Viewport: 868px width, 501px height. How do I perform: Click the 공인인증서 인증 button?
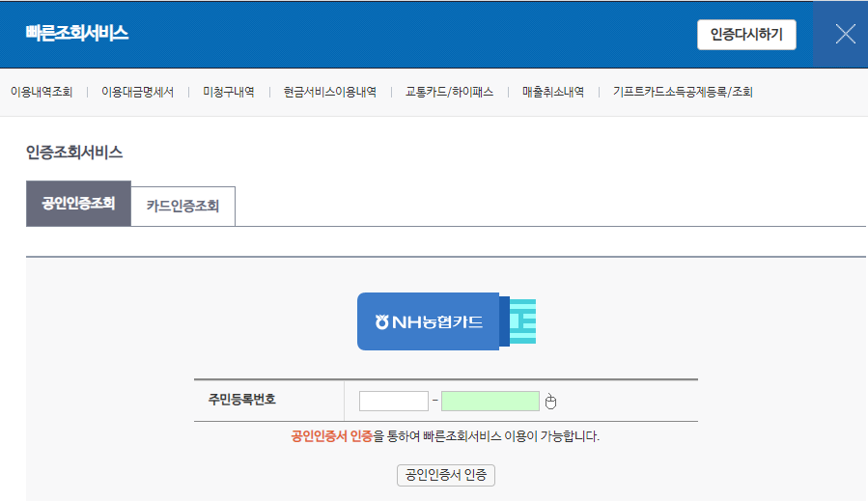(x=446, y=475)
